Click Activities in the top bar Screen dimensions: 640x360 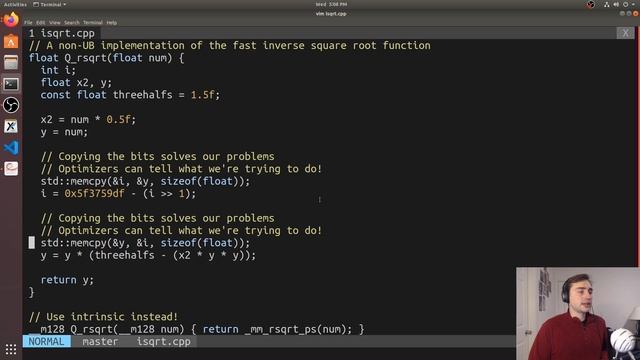15,4
